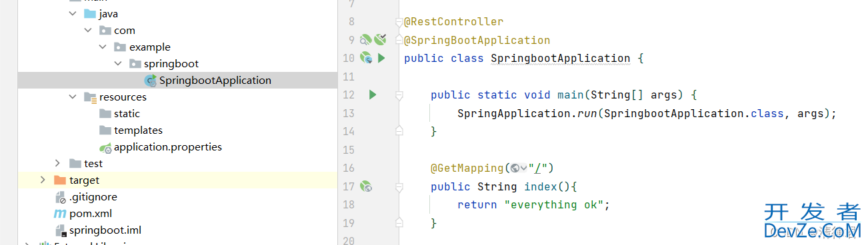Open pom.xml Maven file

[x=82, y=213]
